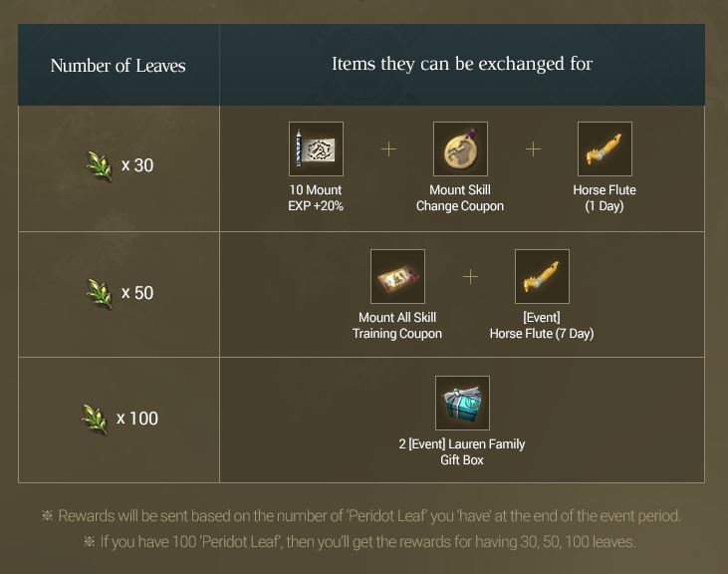Click the Horse Flute (1 Day) icon
728x574 pixels.
[x=605, y=149]
